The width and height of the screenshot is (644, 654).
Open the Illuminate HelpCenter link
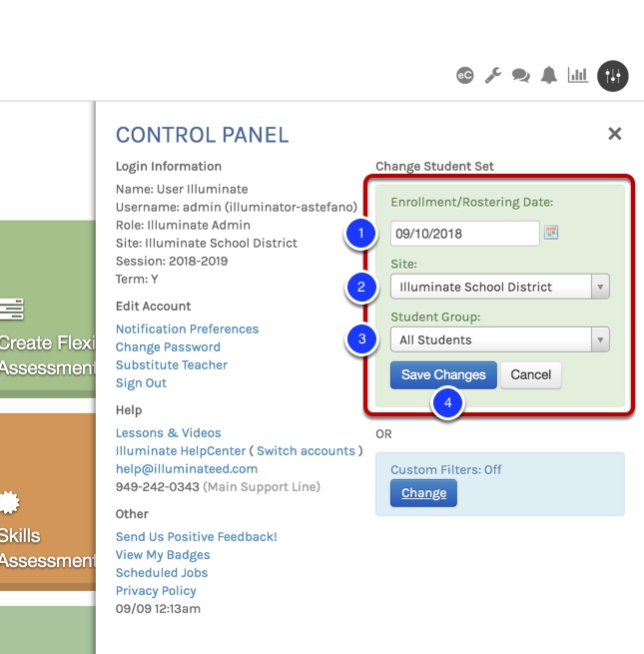point(181,451)
